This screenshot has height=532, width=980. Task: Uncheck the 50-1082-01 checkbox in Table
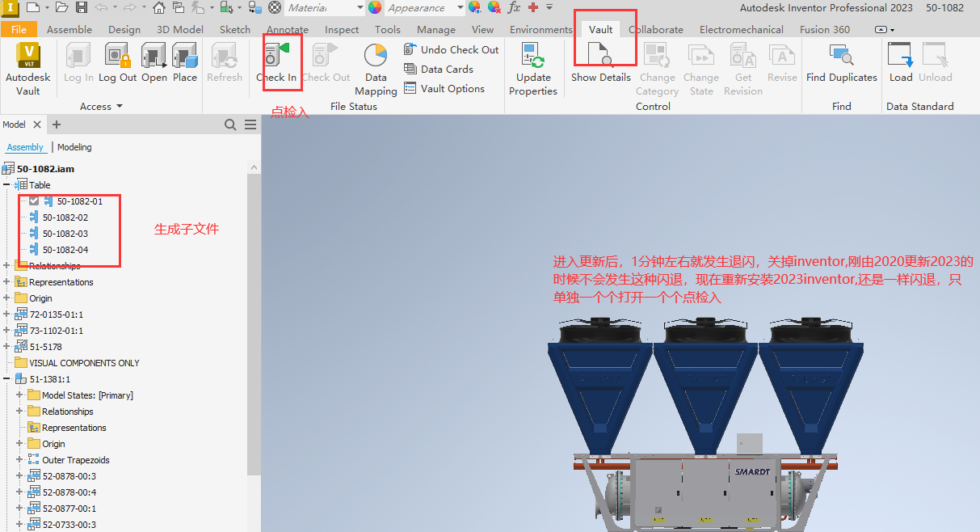(x=34, y=201)
